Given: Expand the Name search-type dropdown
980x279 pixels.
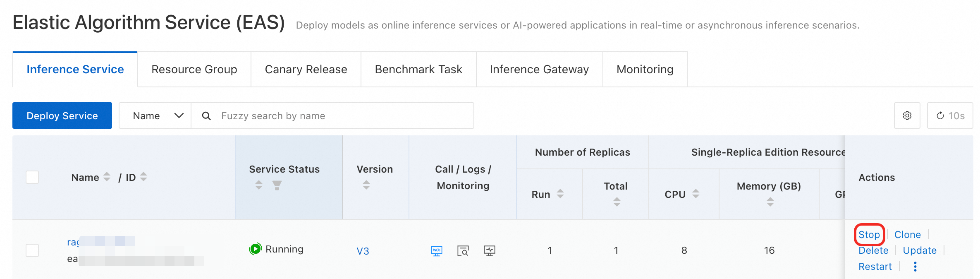Looking at the screenshot, I should pos(155,116).
